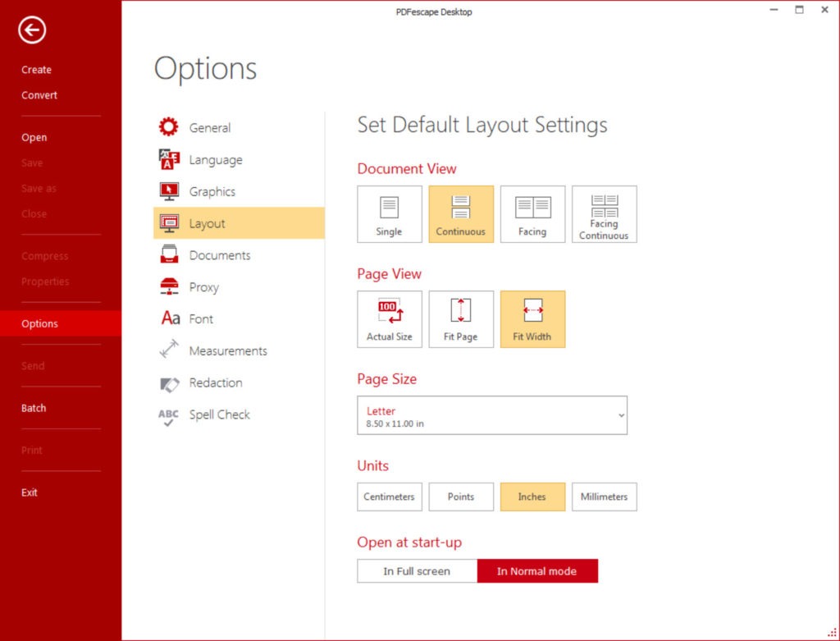Click Open in the red sidebar
Screen dimensions: 840x641
tap(34, 138)
